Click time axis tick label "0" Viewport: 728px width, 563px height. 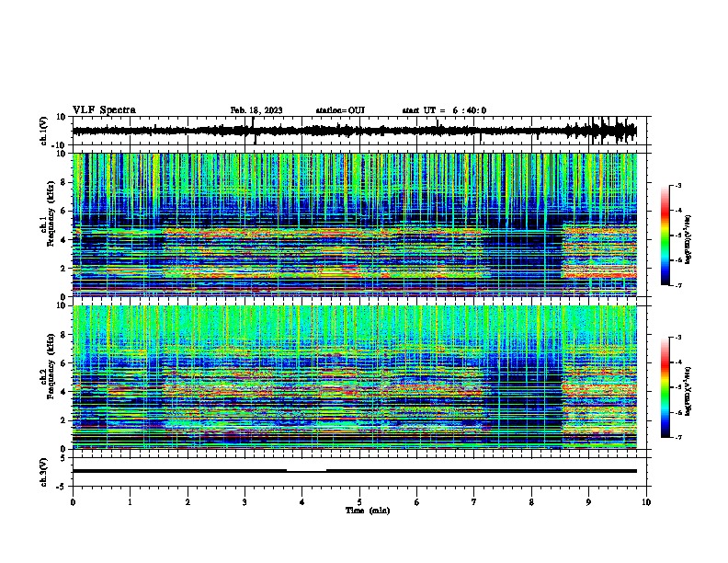73,502
